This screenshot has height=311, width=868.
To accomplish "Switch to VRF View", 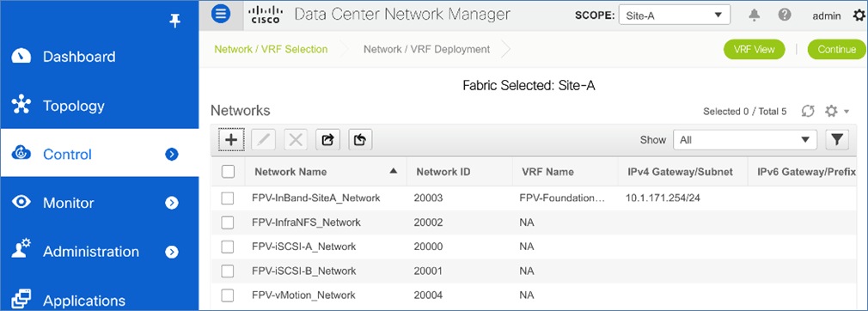I will click(754, 49).
